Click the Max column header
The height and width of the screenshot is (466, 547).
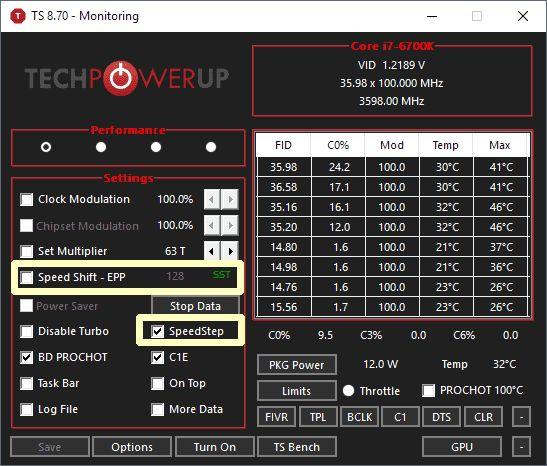point(500,145)
